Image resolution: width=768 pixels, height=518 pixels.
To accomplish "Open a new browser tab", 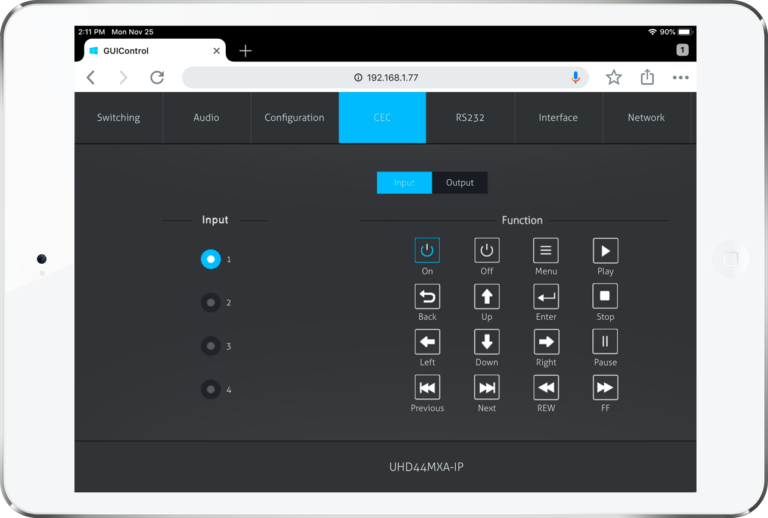I will tap(245, 50).
